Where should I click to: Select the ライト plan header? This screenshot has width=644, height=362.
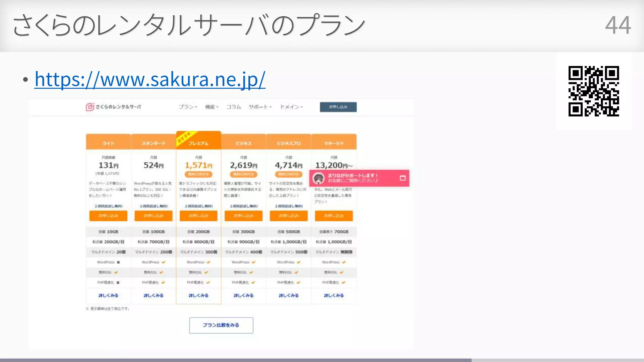(x=108, y=142)
